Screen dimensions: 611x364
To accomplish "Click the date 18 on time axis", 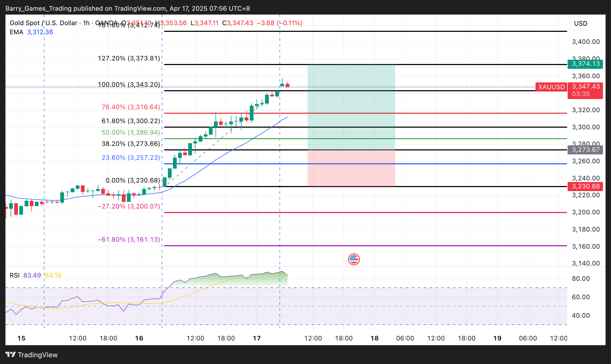I will coord(374,338).
